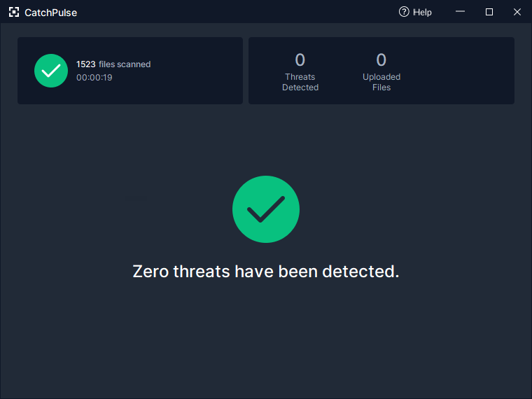The width and height of the screenshot is (532, 399).
Task: Click the files scanned summary panel
Action: pyautogui.click(x=130, y=71)
